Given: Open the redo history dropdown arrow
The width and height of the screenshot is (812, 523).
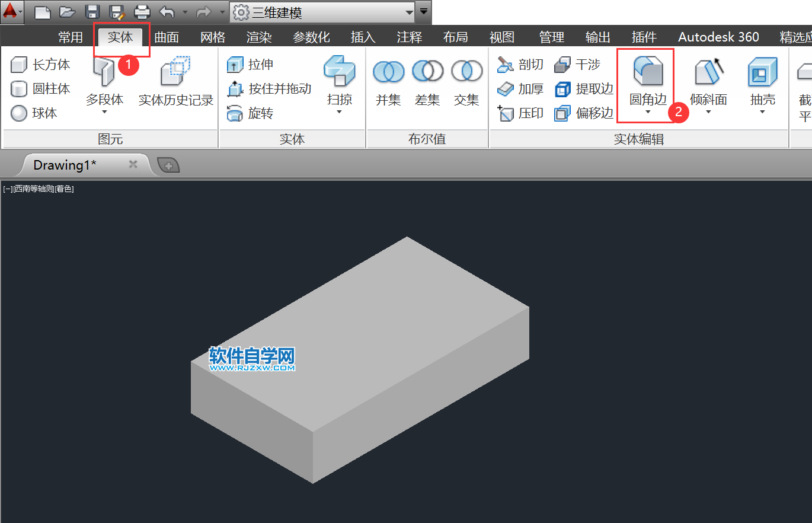Looking at the screenshot, I should pos(222,11).
